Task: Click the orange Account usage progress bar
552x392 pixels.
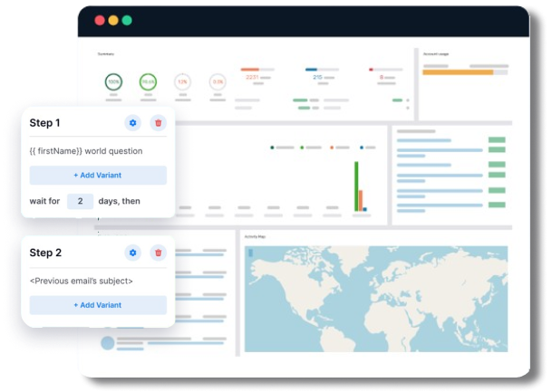Action: point(458,72)
